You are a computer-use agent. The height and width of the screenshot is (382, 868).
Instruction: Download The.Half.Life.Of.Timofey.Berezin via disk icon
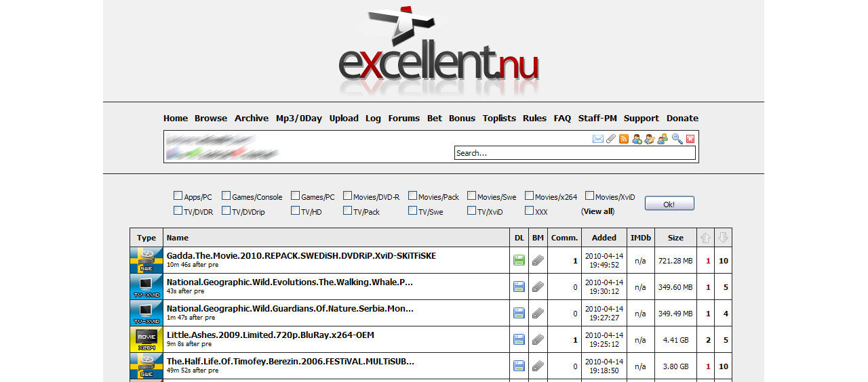[x=519, y=366]
